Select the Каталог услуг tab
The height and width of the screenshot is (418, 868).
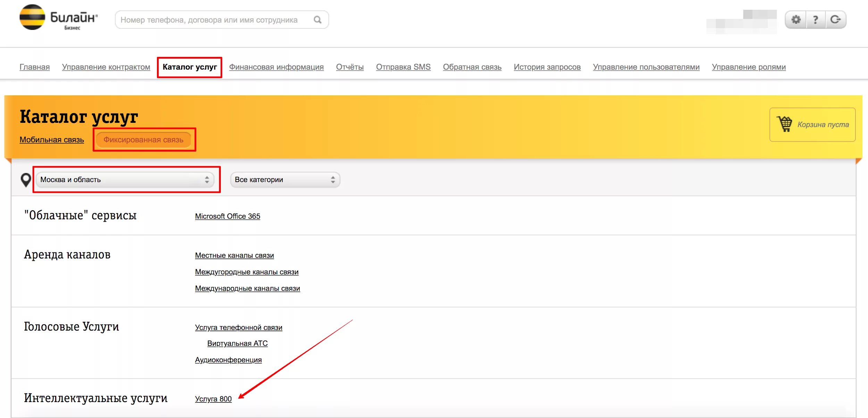190,67
